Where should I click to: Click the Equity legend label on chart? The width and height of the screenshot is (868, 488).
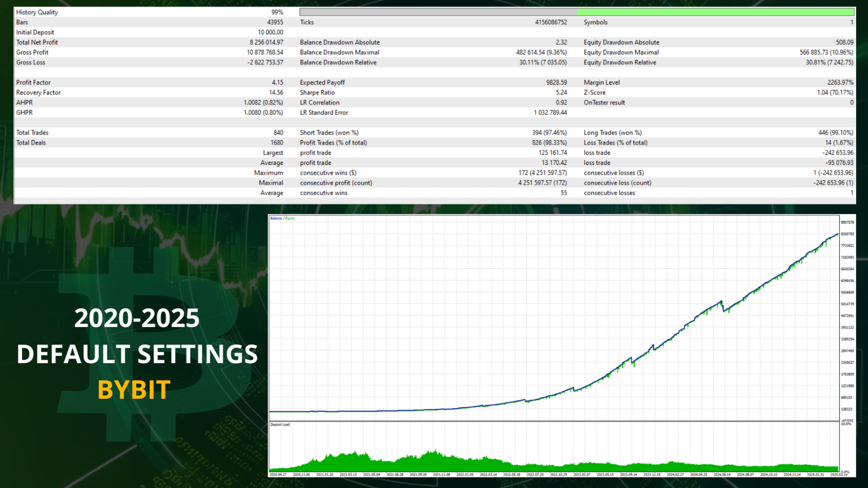coord(290,219)
